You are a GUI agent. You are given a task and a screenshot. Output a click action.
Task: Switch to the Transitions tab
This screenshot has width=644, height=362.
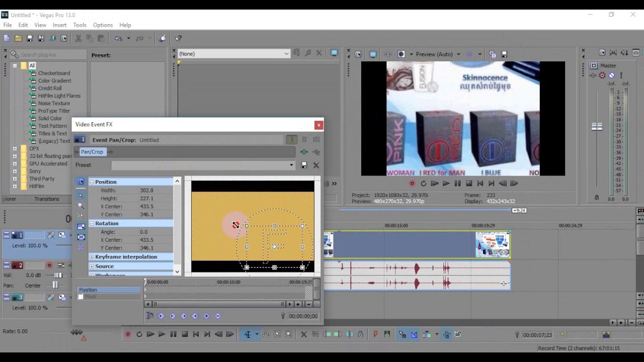coord(47,199)
